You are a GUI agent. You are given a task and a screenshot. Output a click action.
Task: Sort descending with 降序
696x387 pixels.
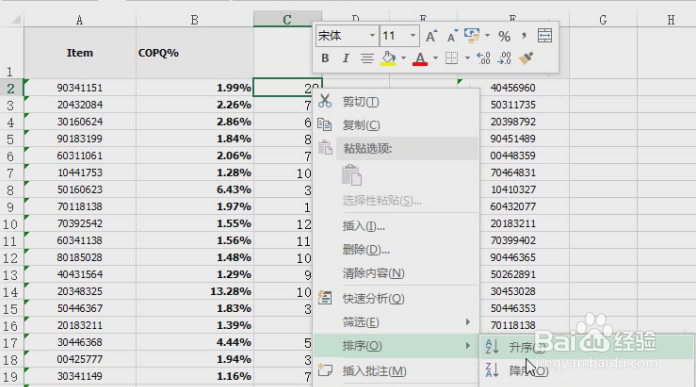click(586, 370)
